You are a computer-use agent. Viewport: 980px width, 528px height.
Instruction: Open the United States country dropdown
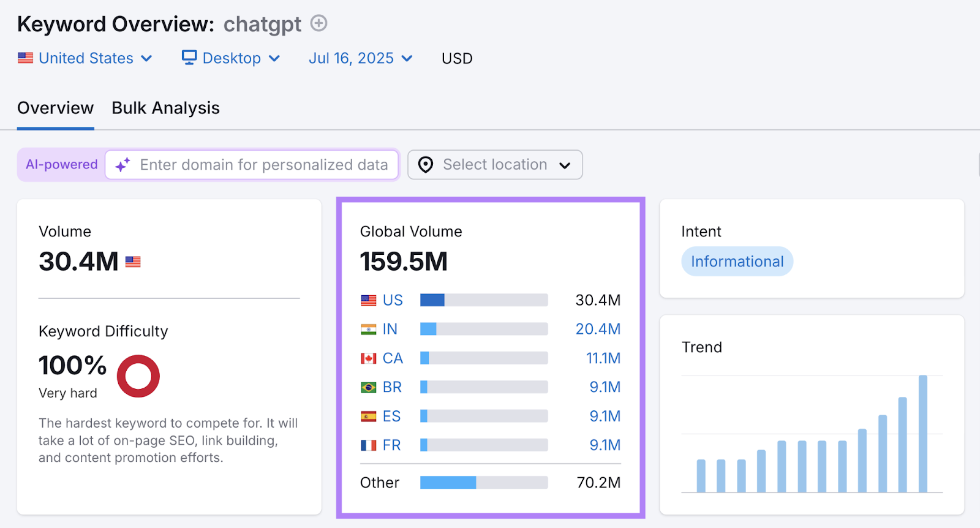tap(86, 58)
